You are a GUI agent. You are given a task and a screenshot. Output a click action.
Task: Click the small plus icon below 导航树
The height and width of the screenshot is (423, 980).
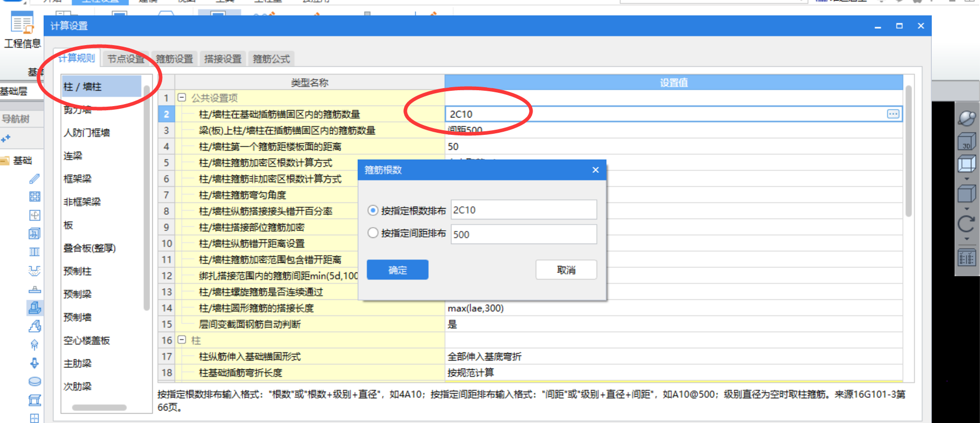(6, 138)
